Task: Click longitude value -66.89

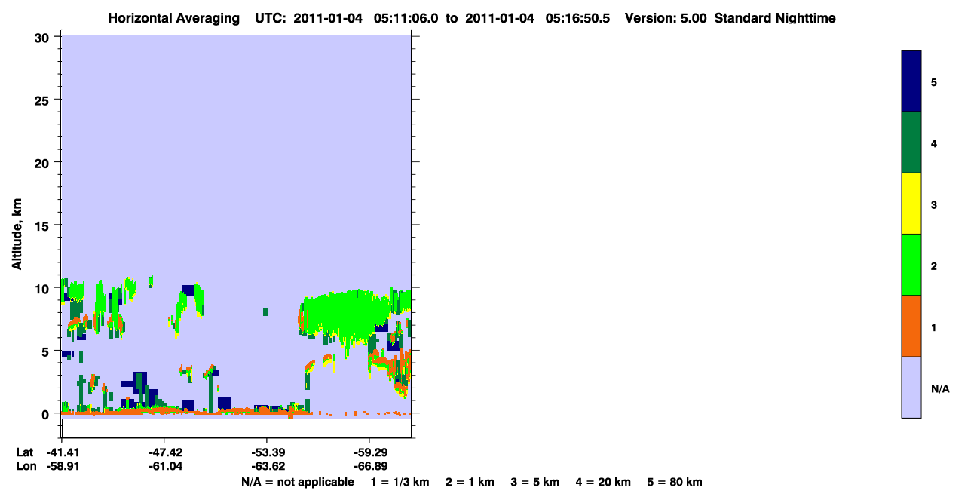Action: 369,466
